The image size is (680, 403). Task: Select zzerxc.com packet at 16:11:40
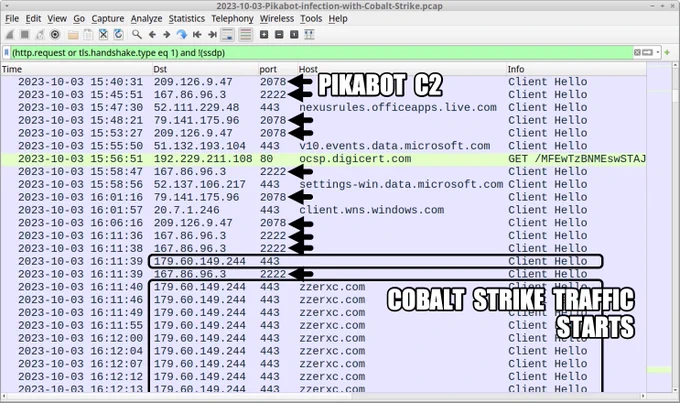click(x=324, y=287)
